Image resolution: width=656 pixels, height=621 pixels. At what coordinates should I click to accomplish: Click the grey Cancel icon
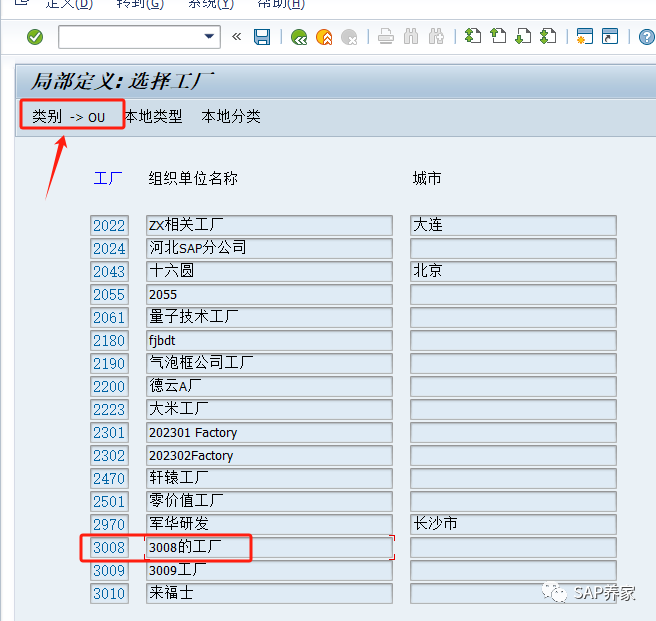coord(349,37)
